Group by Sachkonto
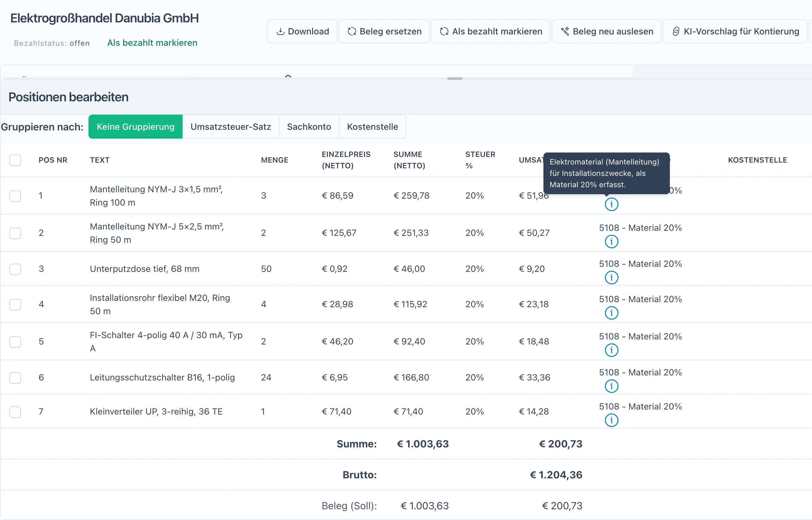Viewport: 812px width, 520px height. pos(309,127)
